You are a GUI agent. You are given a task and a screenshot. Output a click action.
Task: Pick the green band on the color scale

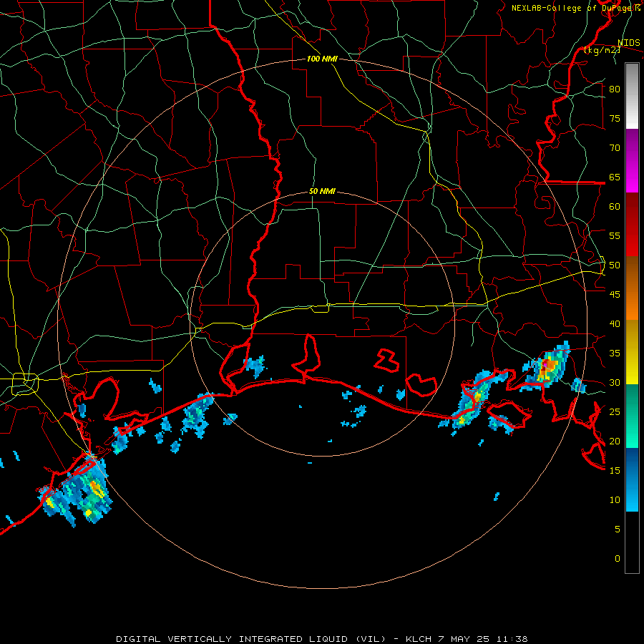[x=632, y=416]
